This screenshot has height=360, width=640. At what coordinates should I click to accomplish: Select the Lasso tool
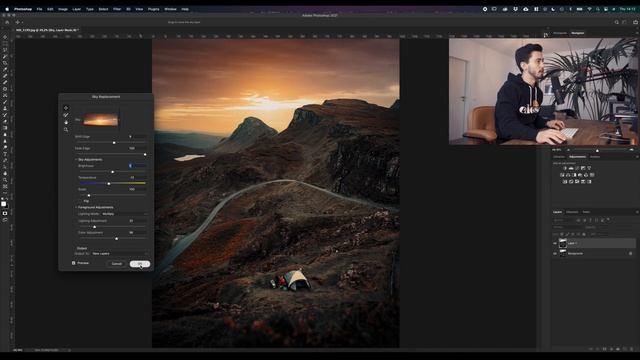click(x=5, y=50)
